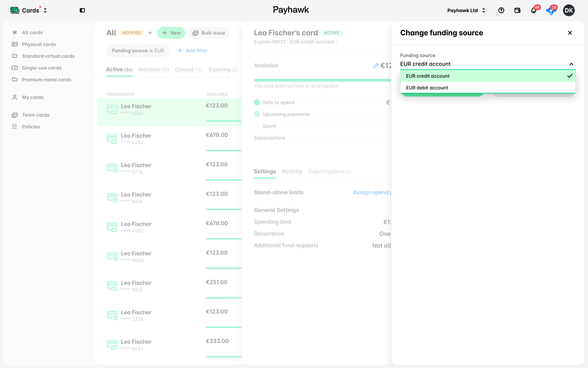Image resolution: width=588 pixels, height=368 pixels.
Task: Switch to Closed (76) tab
Action: point(189,70)
